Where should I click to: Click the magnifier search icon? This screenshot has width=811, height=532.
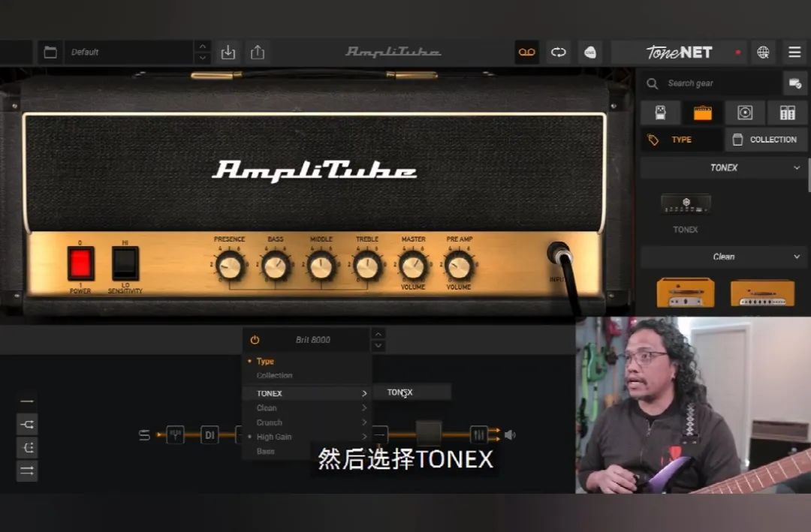[x=653, y=83]
